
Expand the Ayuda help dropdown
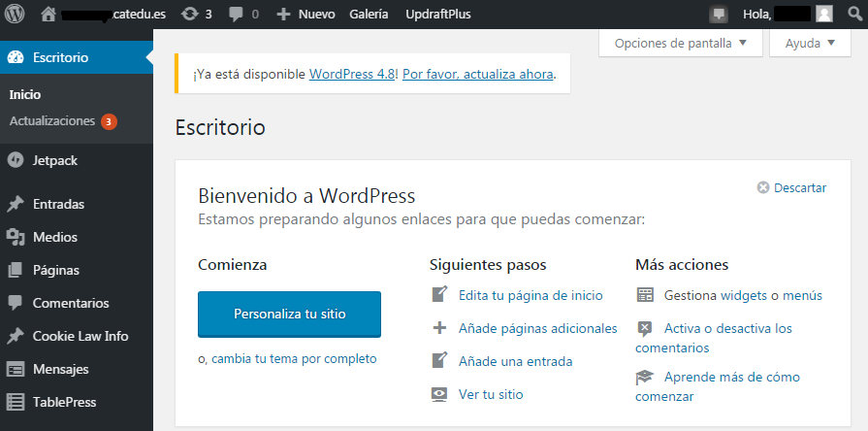coord(810,44)
